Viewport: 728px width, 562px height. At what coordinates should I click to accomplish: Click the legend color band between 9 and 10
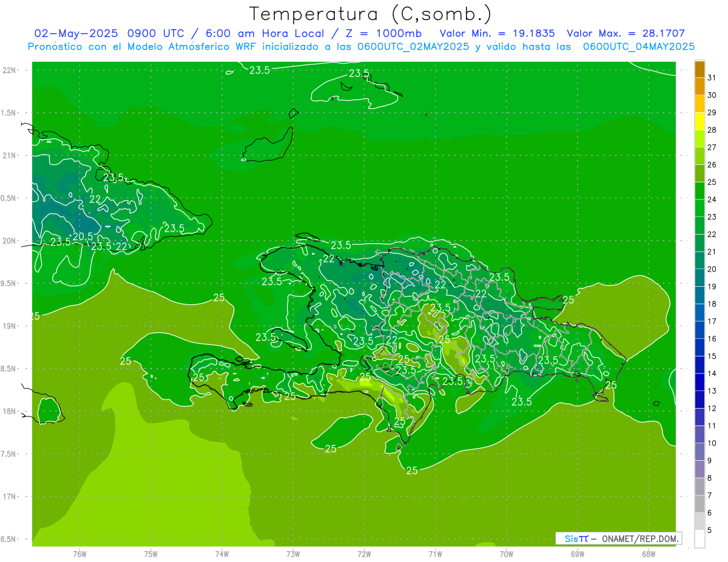699,452
